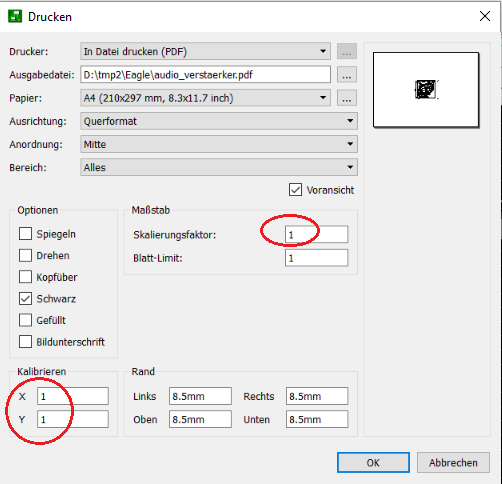Image resolution: width=502 pixels, height=484 pixels.
Task: Click the Links margin field
Action: [x=200, y=396]
